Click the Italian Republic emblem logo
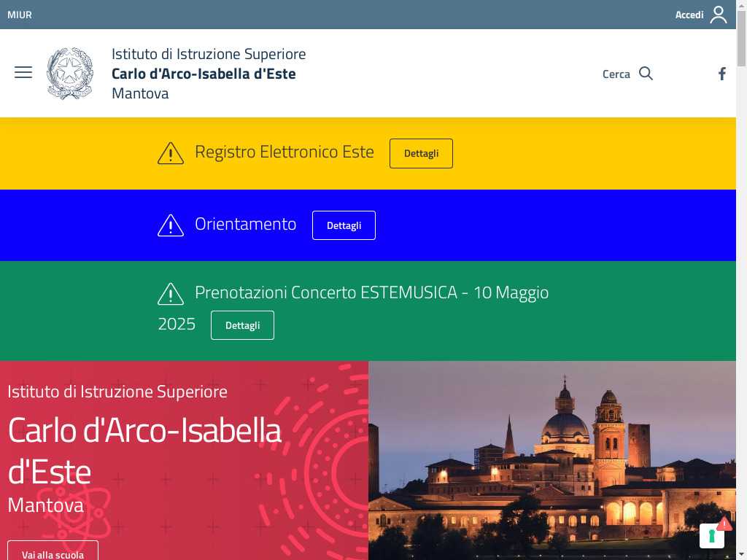Image resolution: width=747 pixels, height=560 pixels. [x=70, y=74]
